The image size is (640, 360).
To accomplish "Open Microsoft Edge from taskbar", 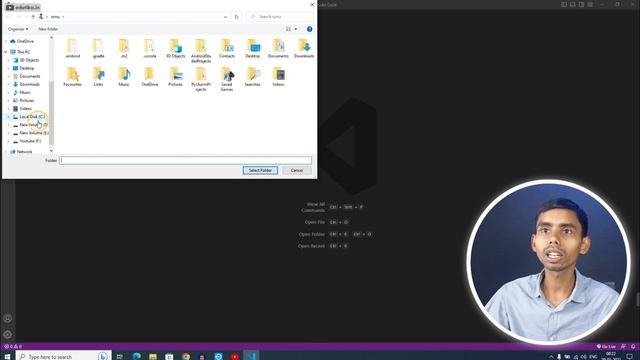I will (136, 356).
